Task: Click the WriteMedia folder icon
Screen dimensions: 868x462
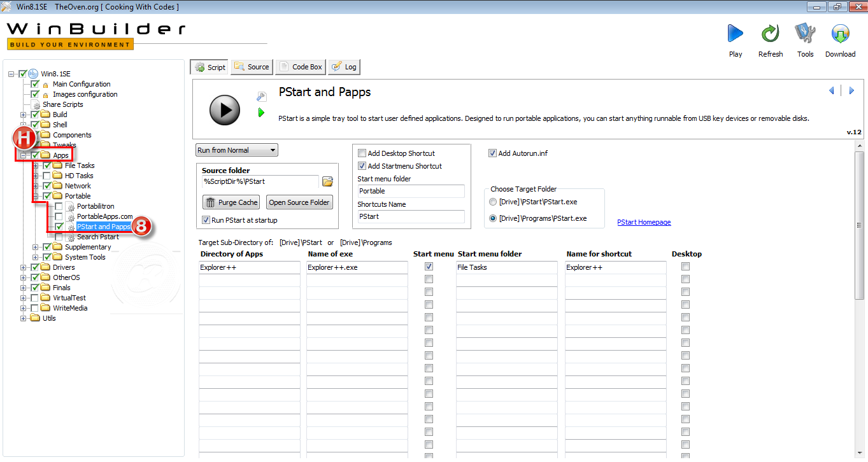Action: (x=45, y=308)
